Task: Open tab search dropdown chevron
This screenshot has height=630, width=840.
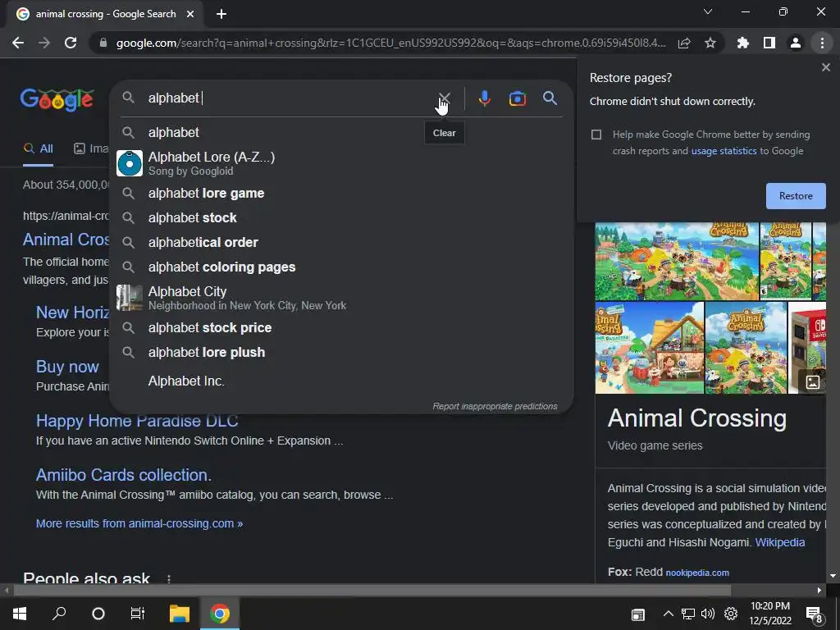Action: (x=708, y=11)
